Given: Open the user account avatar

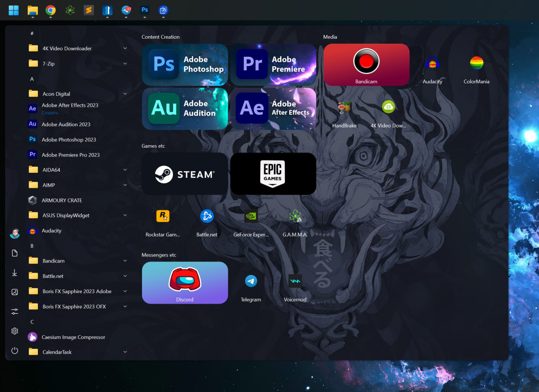Looking at the screenshot, I should [x=15, y=233].
